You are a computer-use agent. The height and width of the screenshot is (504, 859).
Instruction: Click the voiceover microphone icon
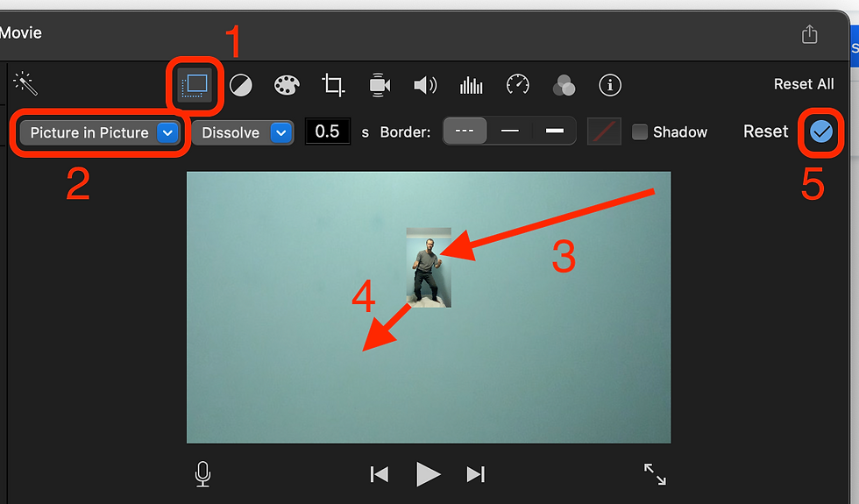pos(202,474)
